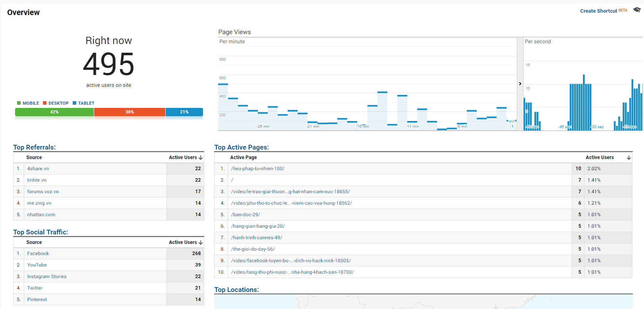Open the tinhte.vn referral source
The width and height of the screenshot is (644, 309).
pyautogui.click(x=37, y=180)
